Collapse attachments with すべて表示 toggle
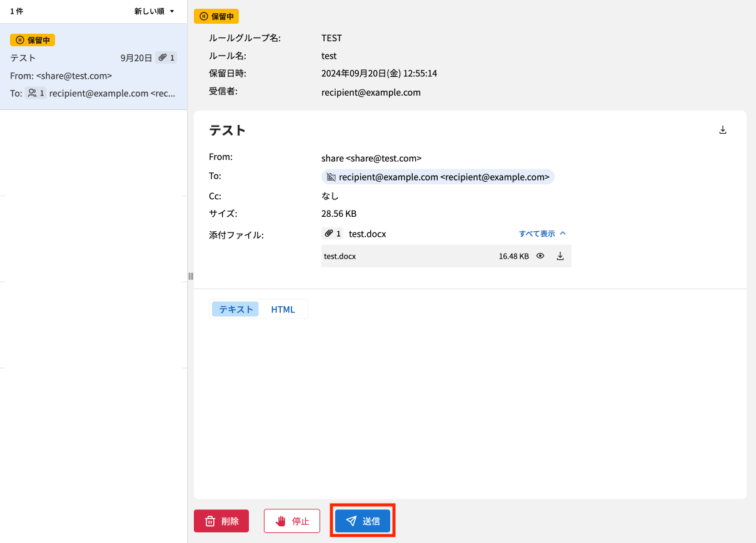 click(x=542, y=233)
